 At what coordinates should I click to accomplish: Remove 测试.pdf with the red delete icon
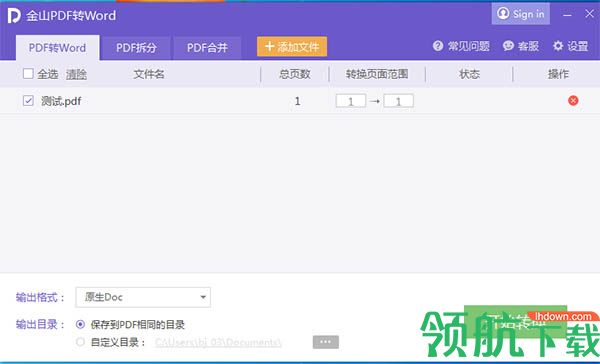pyautogui.click(x=573, y=101)
